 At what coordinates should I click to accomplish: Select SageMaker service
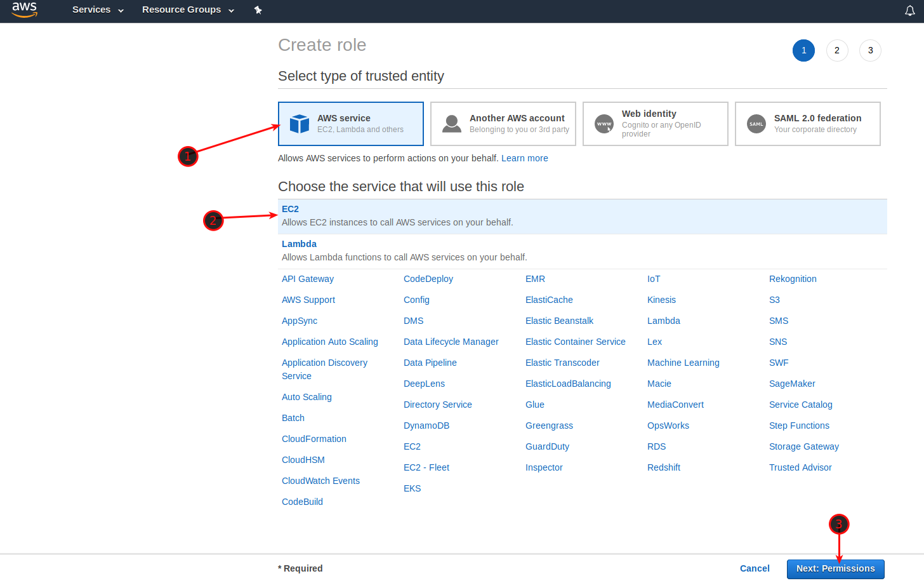[x=792, y=384]
